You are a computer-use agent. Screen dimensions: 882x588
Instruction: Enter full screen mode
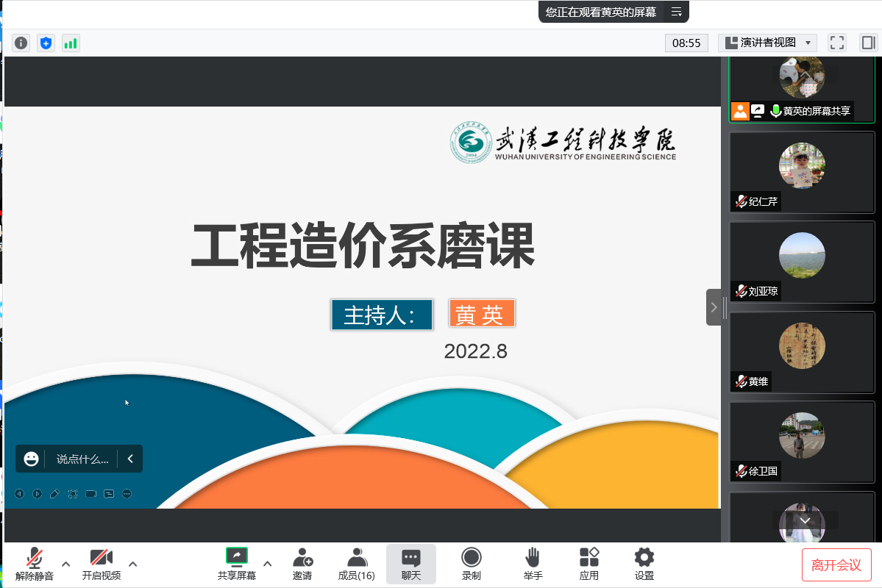(836, 43)
